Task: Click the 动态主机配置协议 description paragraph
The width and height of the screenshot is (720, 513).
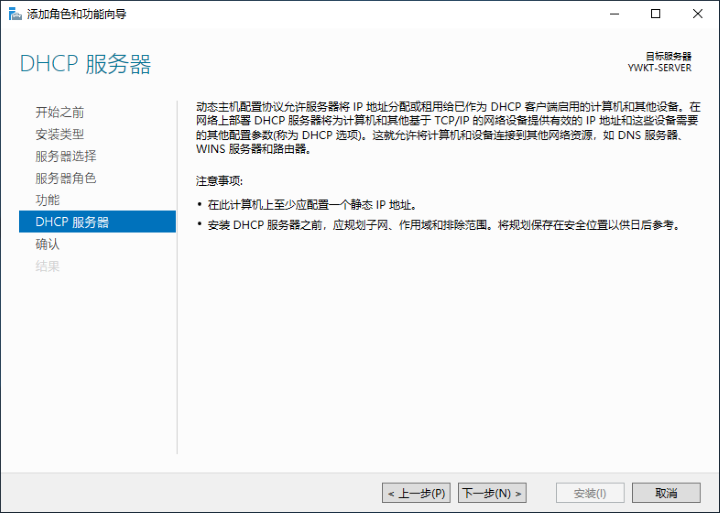Action: pos(448,128)
